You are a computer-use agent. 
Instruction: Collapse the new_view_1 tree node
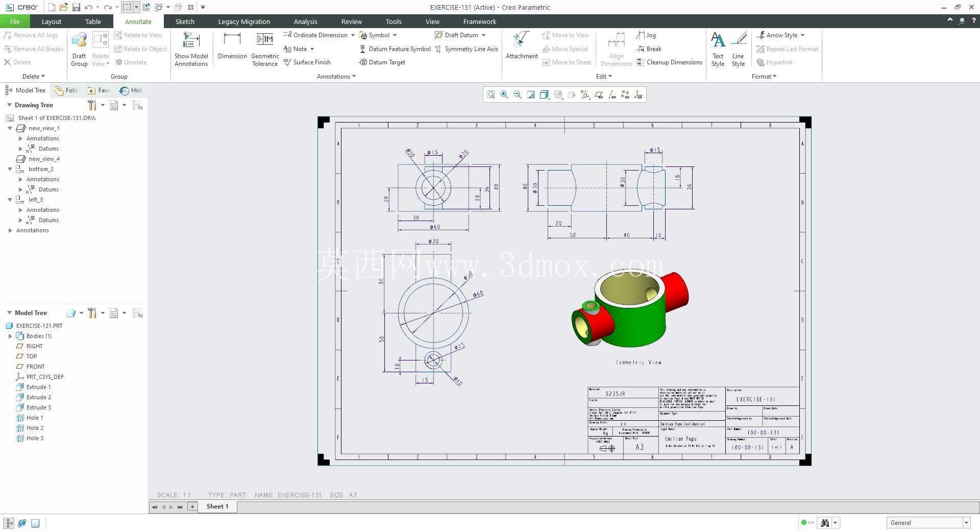(10, 128)
